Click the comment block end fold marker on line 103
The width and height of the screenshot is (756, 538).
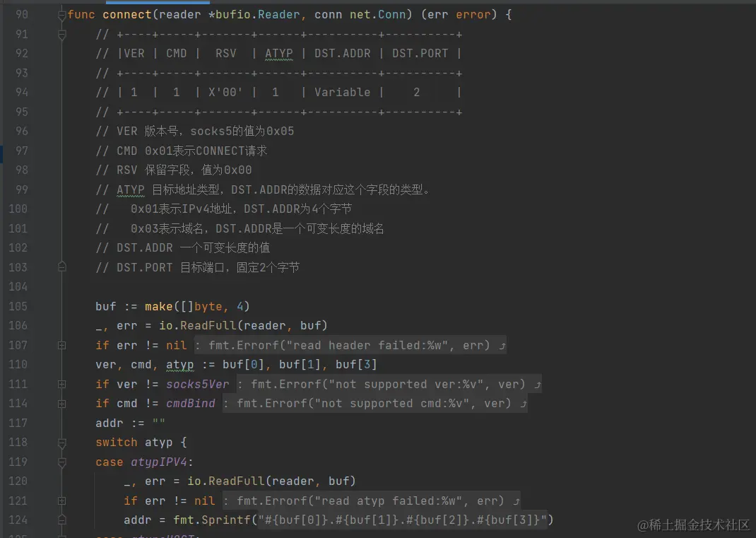coord(61,267)
